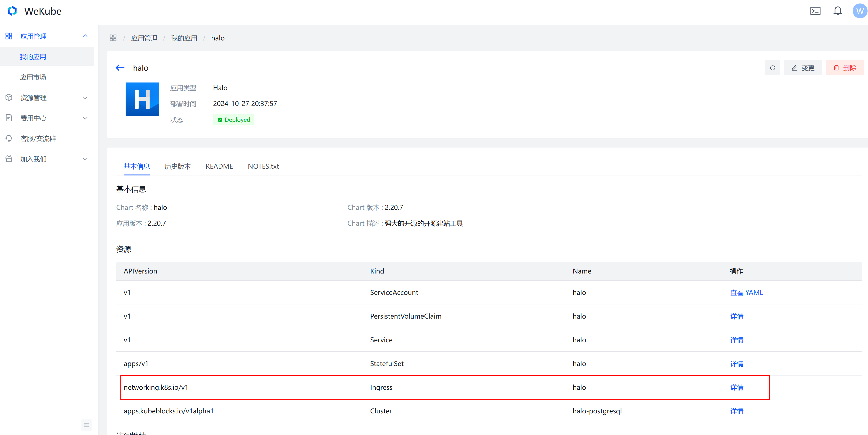Image resolution: width=868 pixels, height=435 pixels.
Task: Click the Chart 描述 text 强大的开源的开源建站工具
Action: pyautogui.click(x=424, y=223)
